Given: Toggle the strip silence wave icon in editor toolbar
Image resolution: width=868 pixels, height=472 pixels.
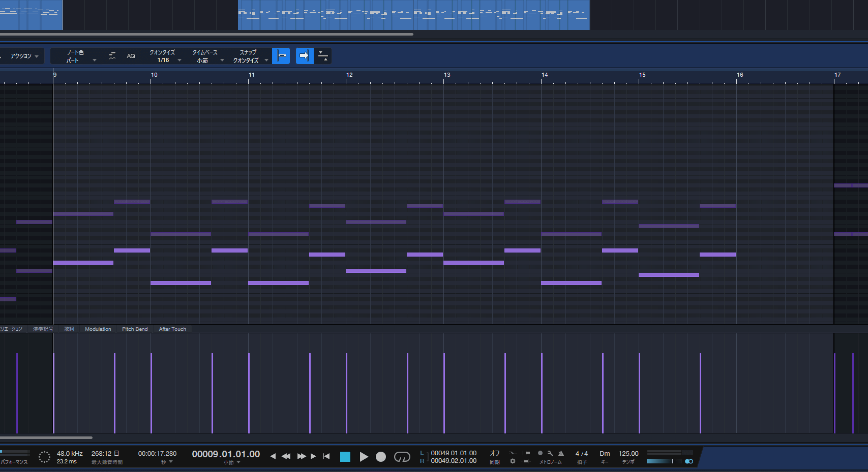Looking at the screenshot, I should click(112, 56).
